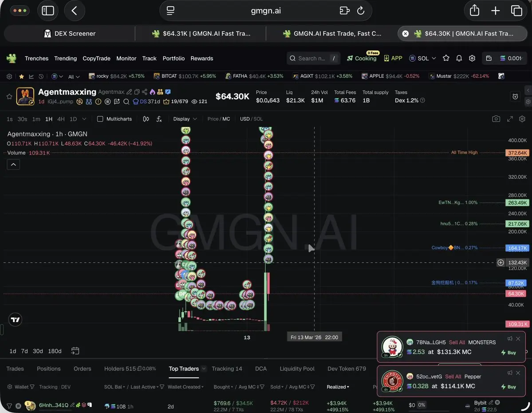This screenshot has width=532, height=413.
Task: Sort by SOL Bal column
Action: click(x=114, y=387)
